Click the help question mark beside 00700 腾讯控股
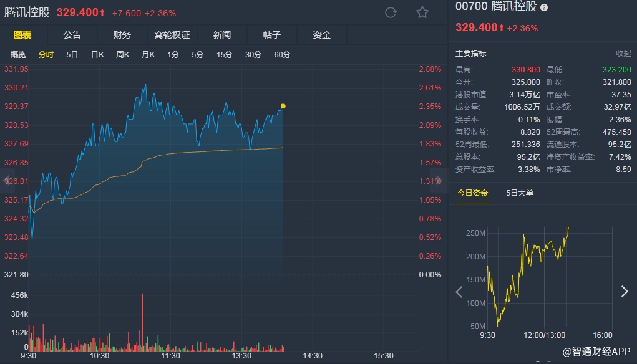 [544, 7]
